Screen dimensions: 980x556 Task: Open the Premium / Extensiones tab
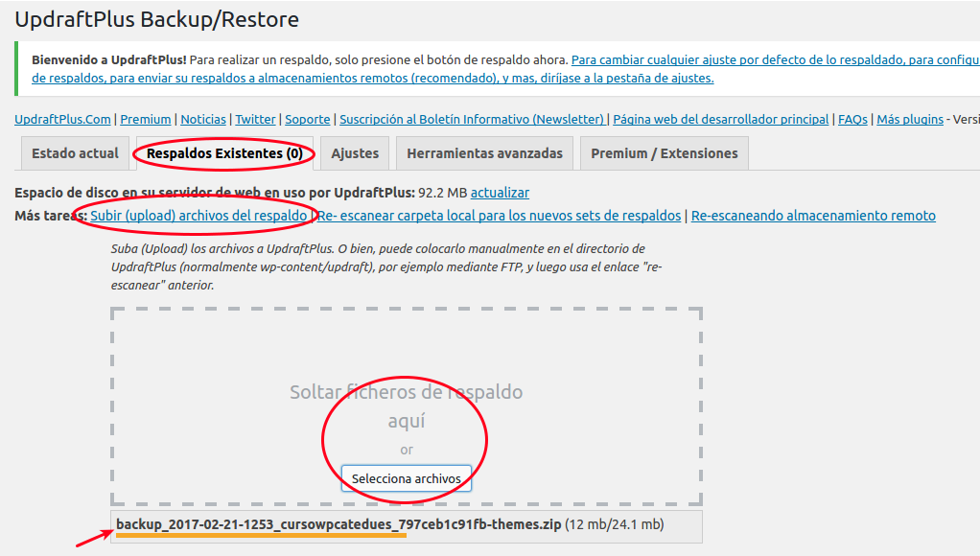pyautogui.click(x=665, y=153)
